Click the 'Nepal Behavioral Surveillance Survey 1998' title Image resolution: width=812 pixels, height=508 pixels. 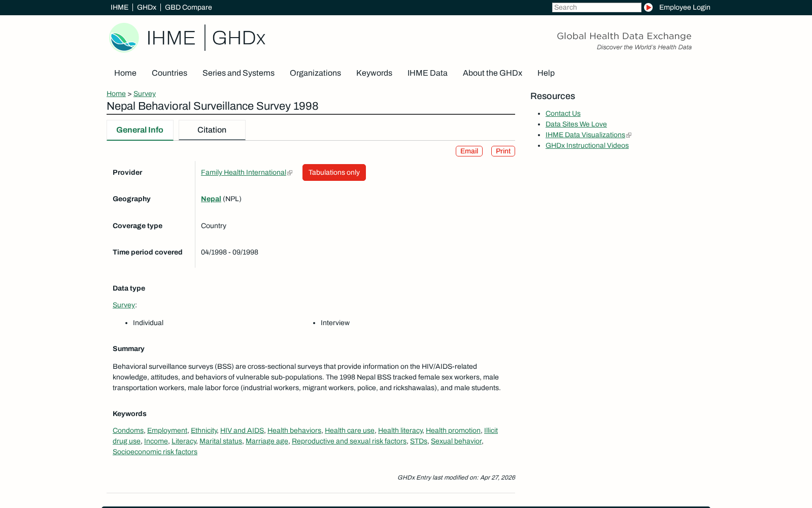[213, 106]
